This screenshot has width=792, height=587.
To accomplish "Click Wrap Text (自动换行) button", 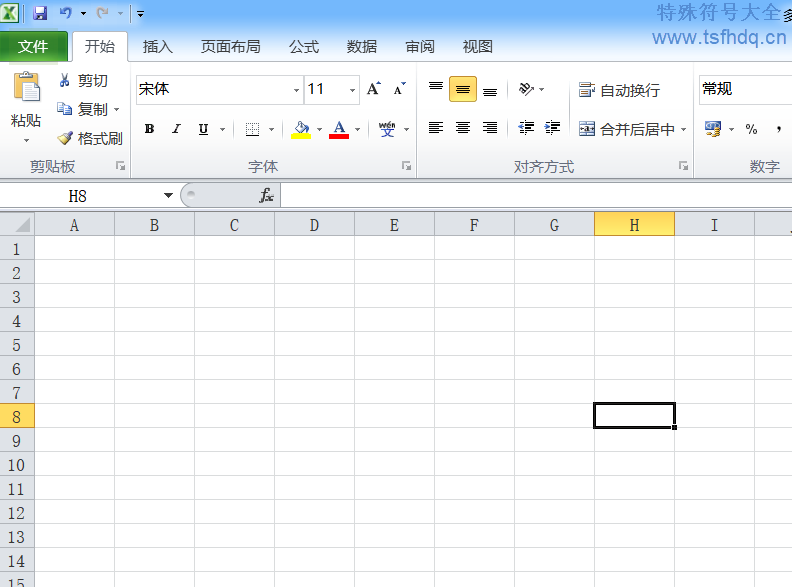I will coord(620,90).
